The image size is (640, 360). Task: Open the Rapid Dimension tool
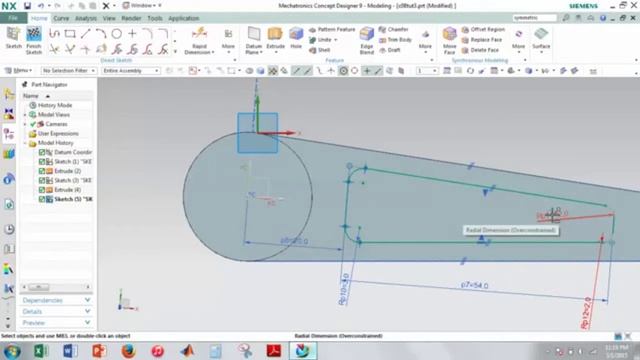[199, 40]
